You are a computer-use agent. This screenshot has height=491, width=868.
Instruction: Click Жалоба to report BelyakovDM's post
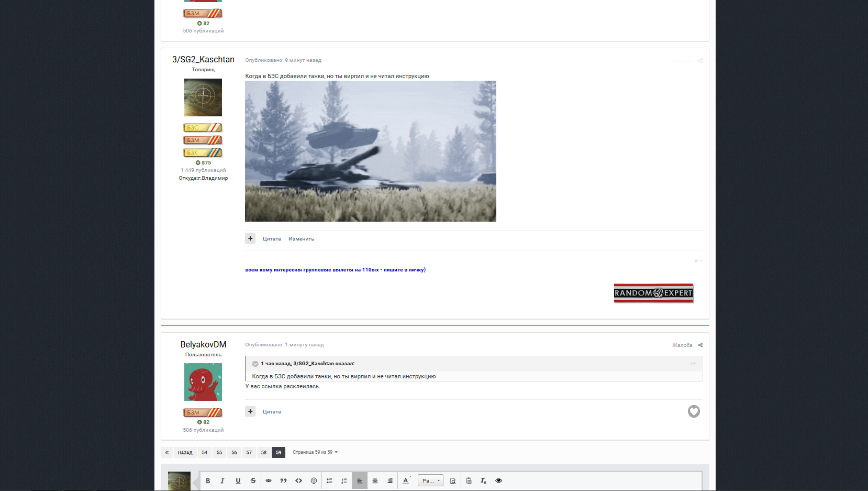click(682, 345)
